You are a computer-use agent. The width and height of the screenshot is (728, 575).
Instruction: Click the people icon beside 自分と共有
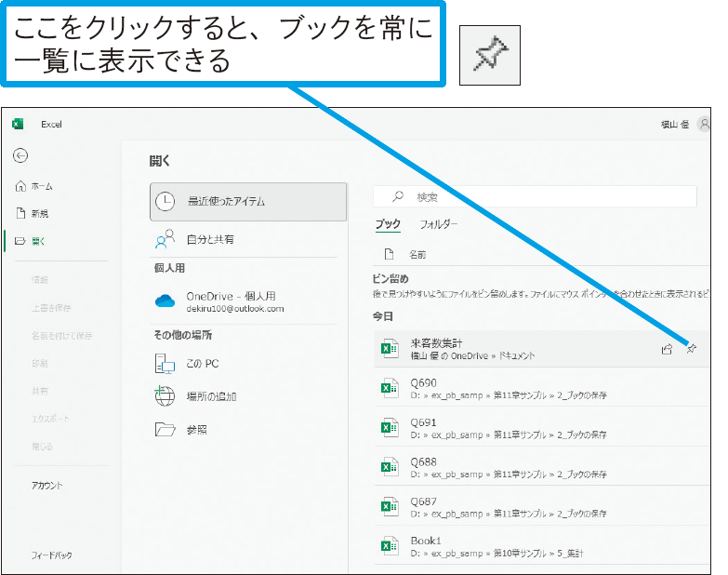165,239
